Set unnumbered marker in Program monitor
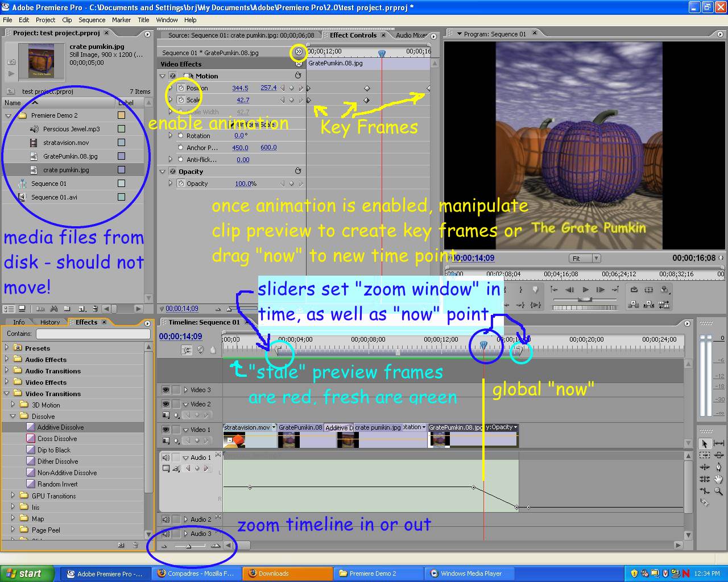The image size is (728, 582). tap(535, 290)
